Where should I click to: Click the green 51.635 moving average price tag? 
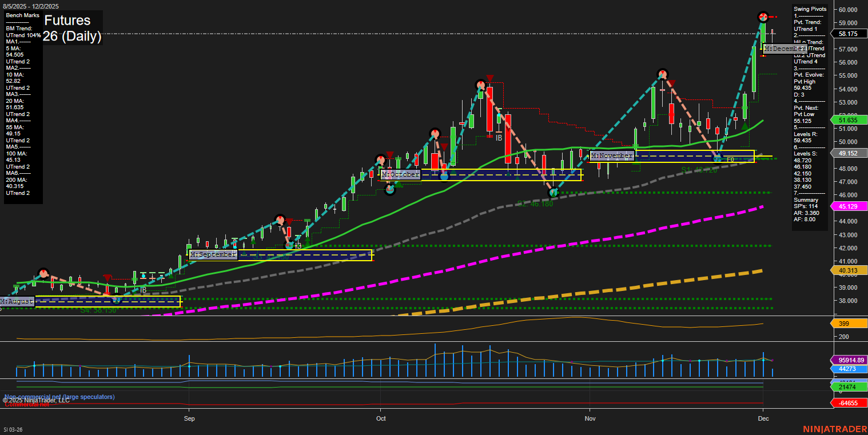847,120
